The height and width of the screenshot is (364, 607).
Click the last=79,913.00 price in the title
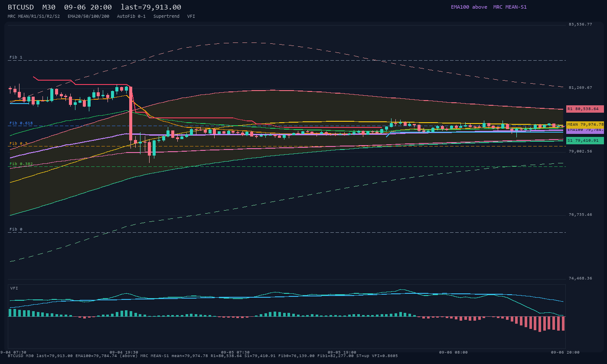pos(151,7)
